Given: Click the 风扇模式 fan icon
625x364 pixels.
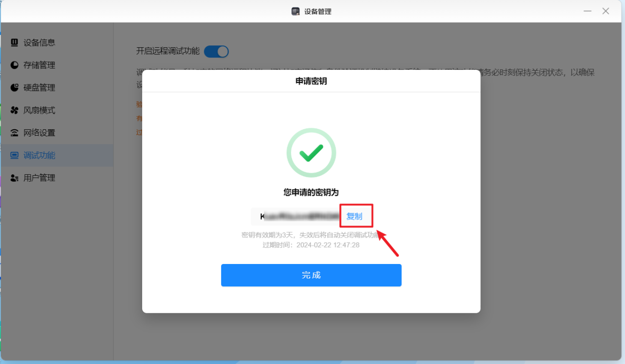Looking at the screenshot, I should tap(14, 110).
